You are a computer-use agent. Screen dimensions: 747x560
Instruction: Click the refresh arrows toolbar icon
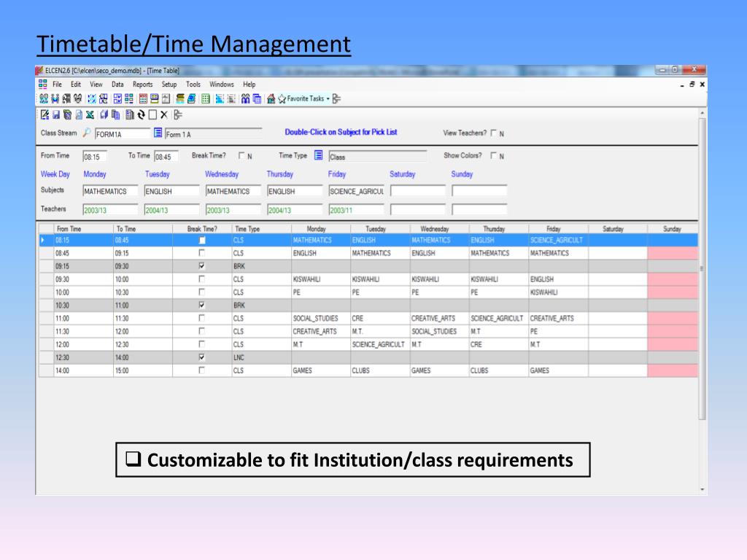141,114
